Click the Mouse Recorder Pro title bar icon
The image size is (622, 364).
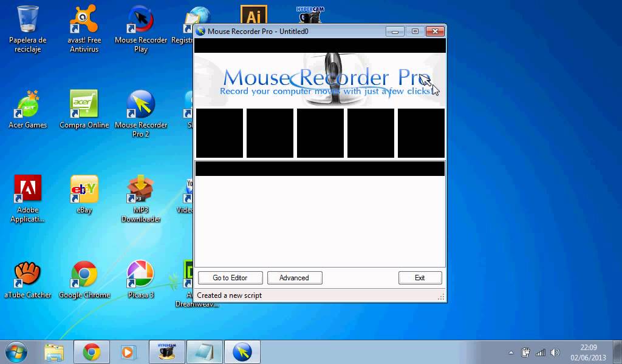(200, 32)
